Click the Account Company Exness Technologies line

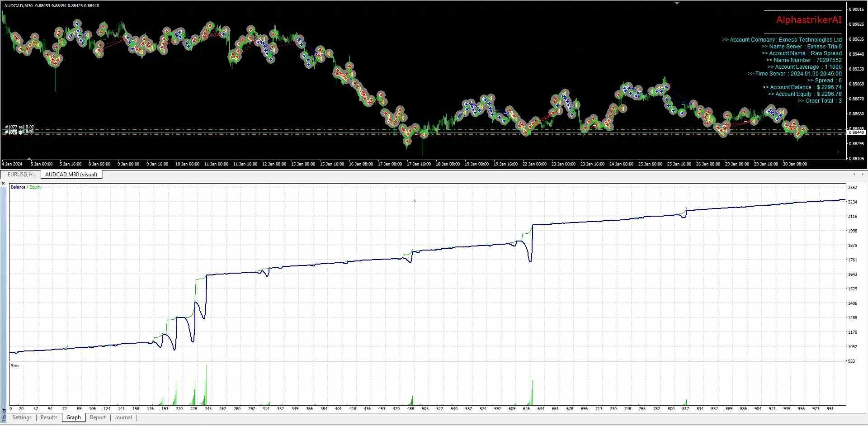[x=782, y=40]
